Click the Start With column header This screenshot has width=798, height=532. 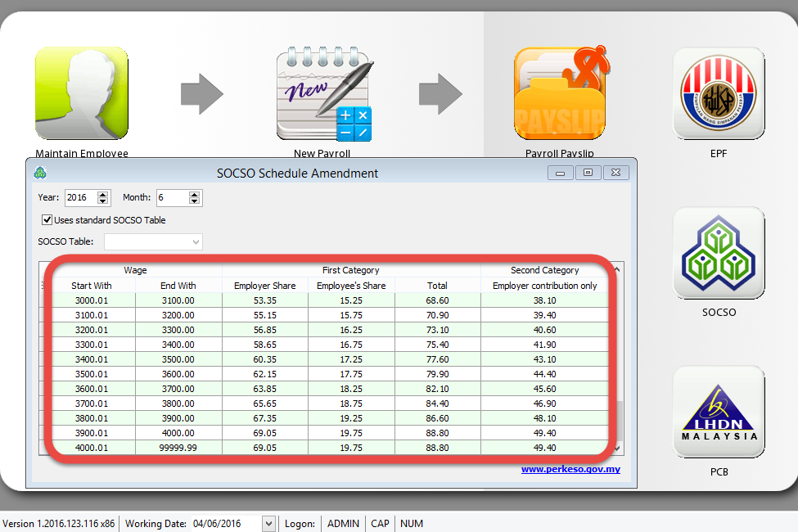[x=92, y=286]
